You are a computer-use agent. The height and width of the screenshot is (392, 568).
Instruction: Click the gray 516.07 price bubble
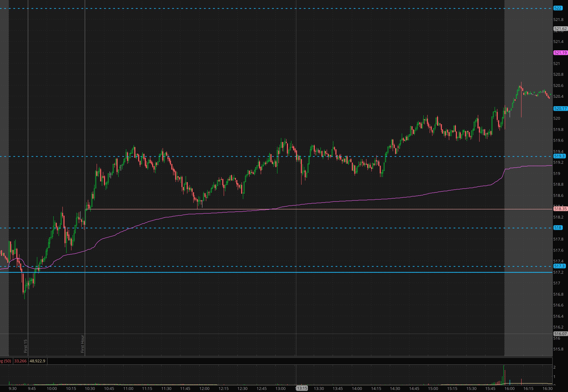pyautogui.click(x=560, y=334)
